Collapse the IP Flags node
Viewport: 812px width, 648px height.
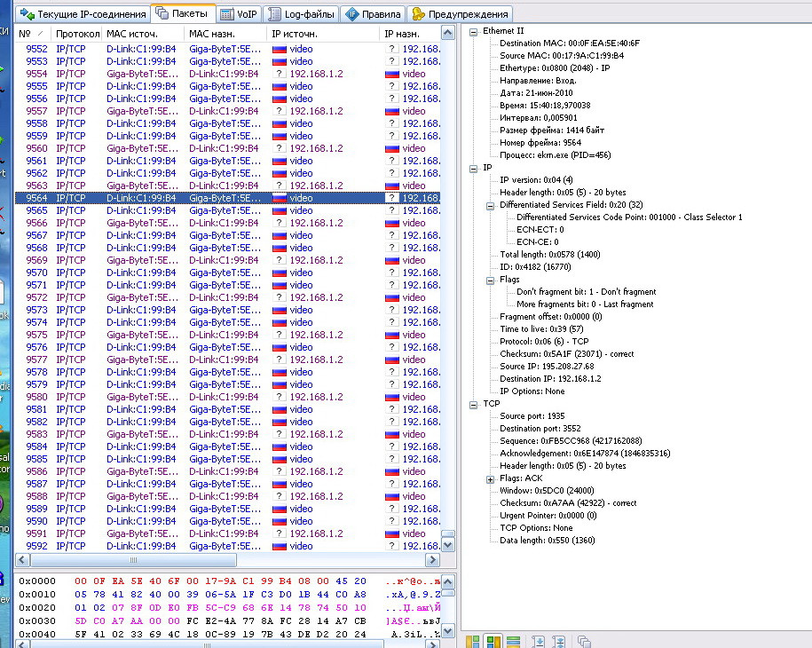(490, 281)
